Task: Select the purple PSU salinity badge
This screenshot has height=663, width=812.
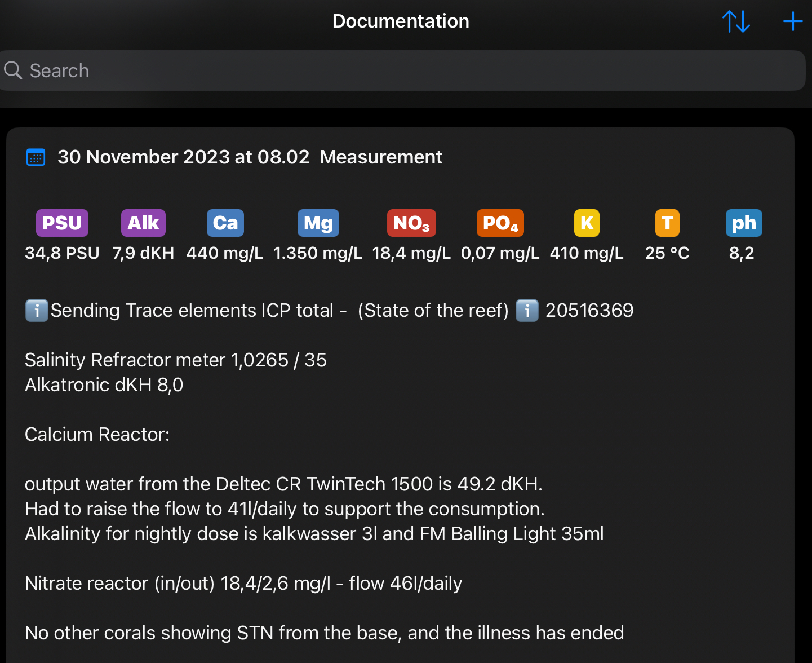Action: 62,223
